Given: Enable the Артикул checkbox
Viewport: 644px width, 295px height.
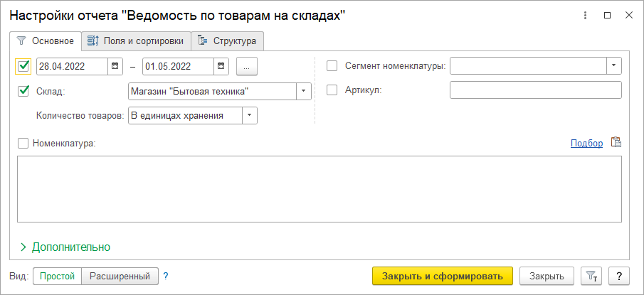Looking at the screenshot, I should pos(332,90).
